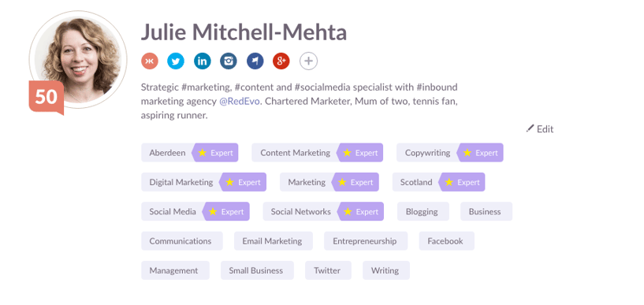Image resolution: width=644 pixels, height=305 pixels.
Task: Open the Twitter profile icon
Action: pos(176,61)
